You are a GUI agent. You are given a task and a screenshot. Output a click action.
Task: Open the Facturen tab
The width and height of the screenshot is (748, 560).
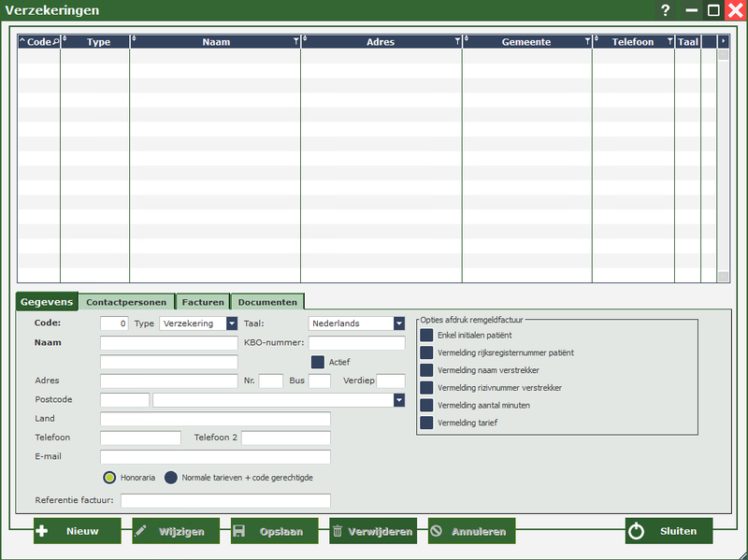coord(203,302)
